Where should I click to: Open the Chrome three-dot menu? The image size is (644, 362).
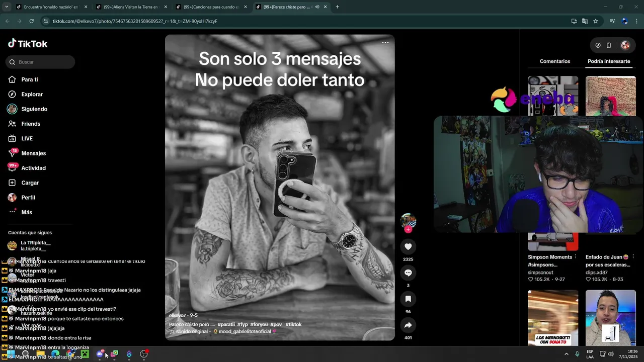(636, 21)
